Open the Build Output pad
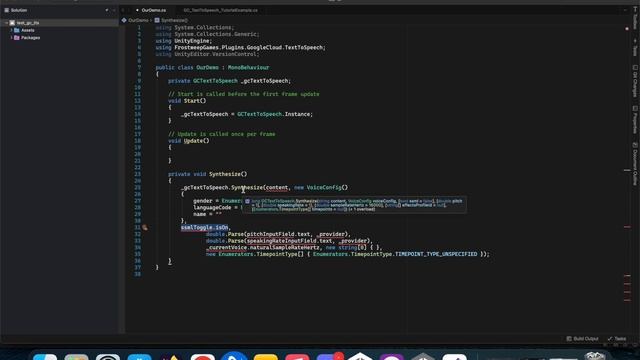Viewport: 640px width, 360px height. point(582,339)
